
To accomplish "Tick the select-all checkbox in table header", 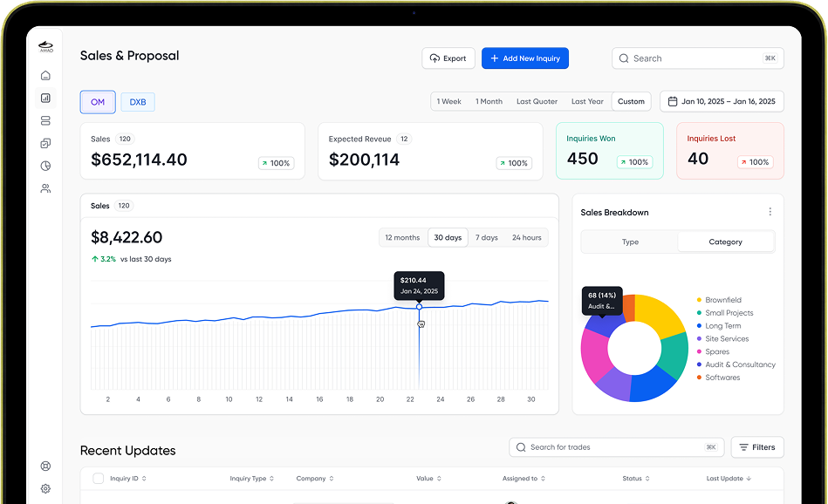I will 99,478.
